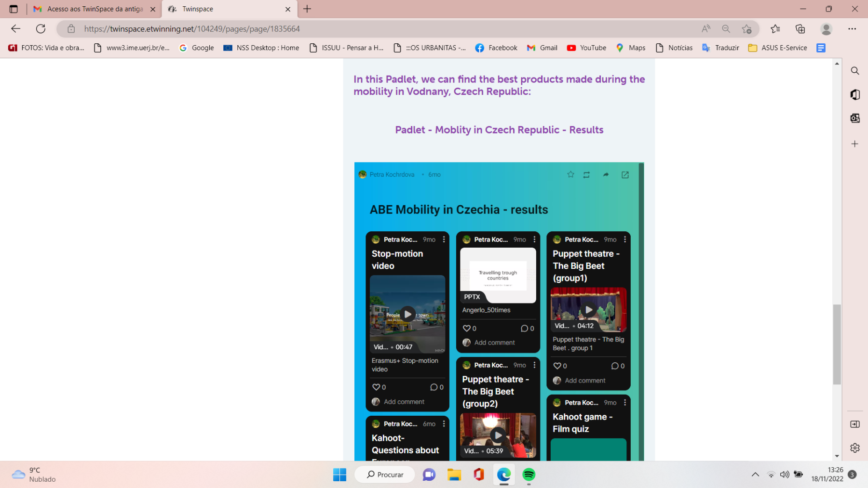The height and width of the screenshot is (488, 868).
Task: Activate Read aloud icon
Action: pos(706,29)
